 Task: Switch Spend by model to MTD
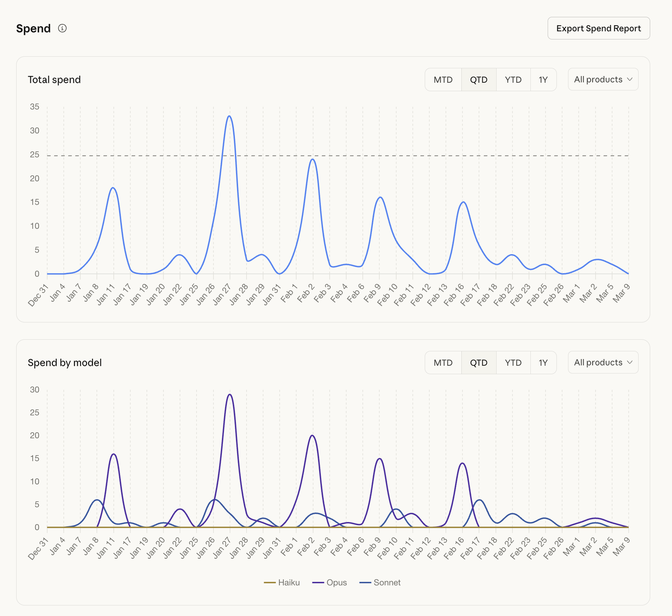(443, 362)
